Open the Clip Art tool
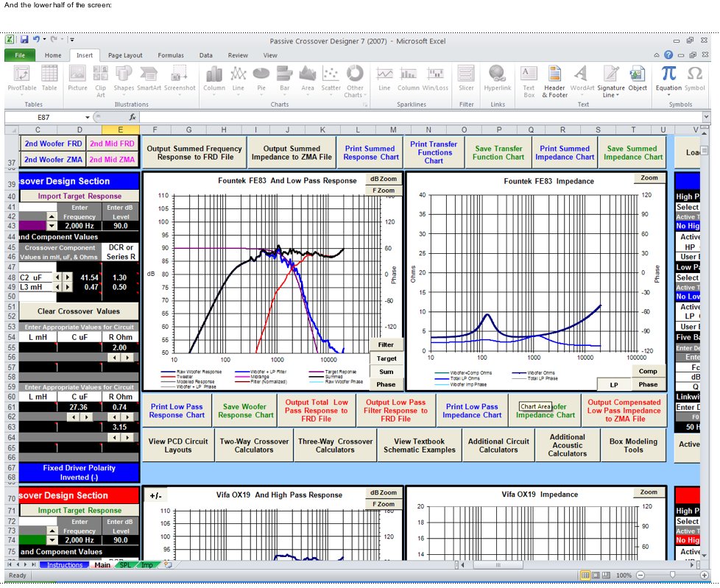 [100, 81]
